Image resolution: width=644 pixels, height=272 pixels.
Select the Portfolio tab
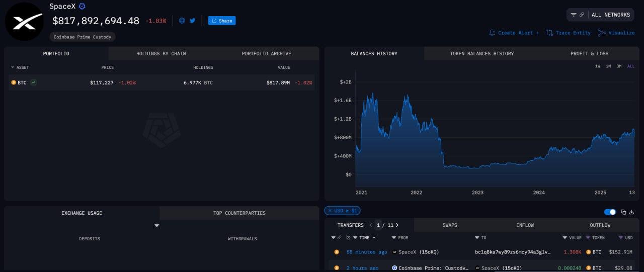(56, 54)
